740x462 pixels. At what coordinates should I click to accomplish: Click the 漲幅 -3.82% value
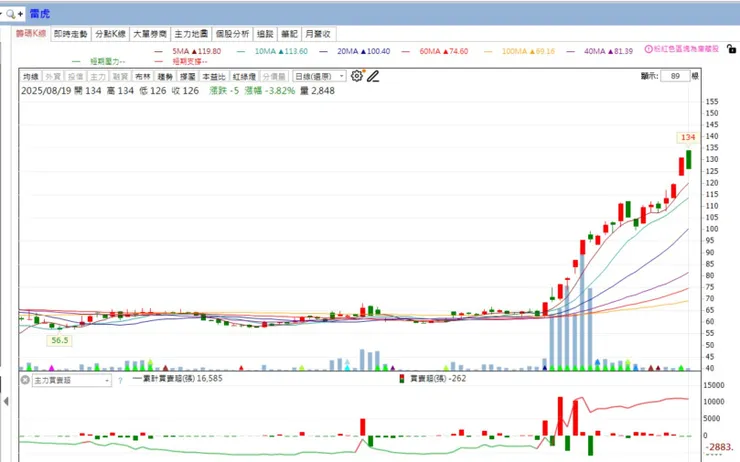pos(269,91)
